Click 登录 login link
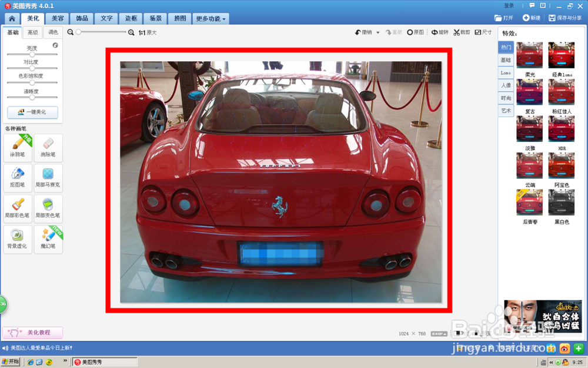The width and height of the screenshot is (588, 368). point(509,6)
